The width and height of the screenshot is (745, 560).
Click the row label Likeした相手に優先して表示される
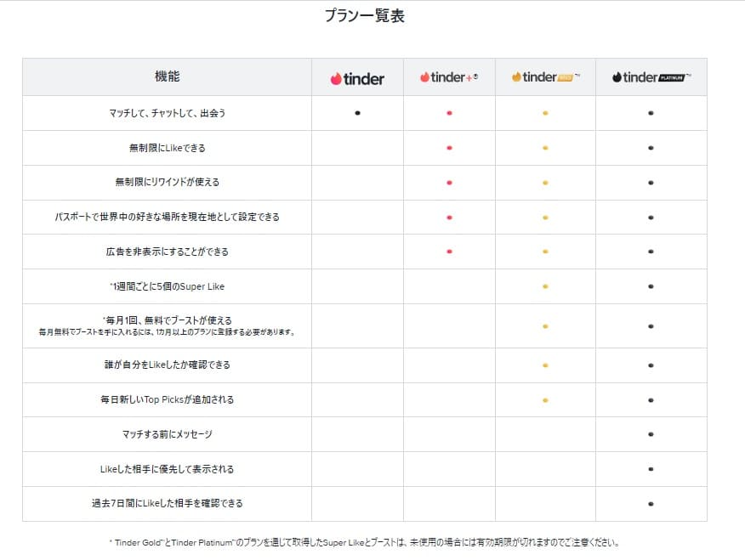pyautogui.click(x=168, y=469)
